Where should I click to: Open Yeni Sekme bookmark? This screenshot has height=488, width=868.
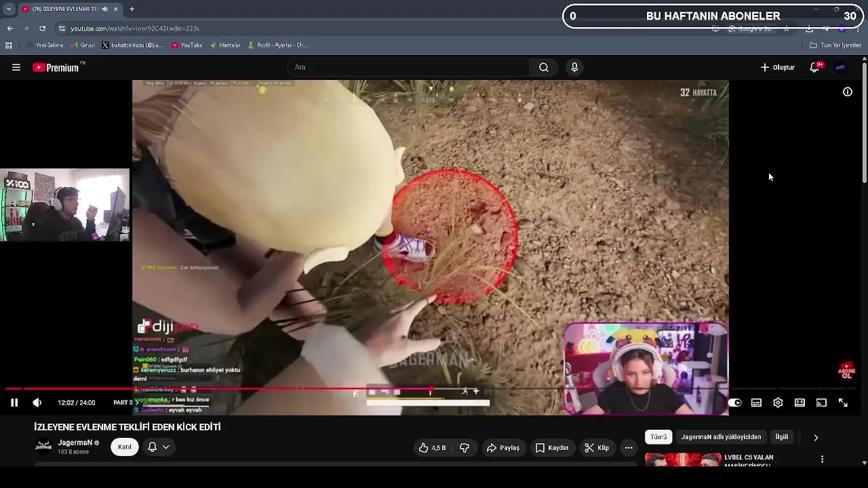44,45
